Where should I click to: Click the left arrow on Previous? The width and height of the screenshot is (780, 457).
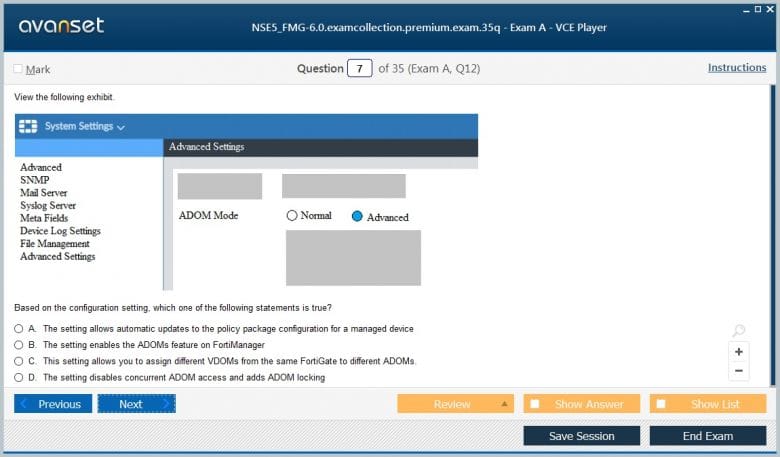coord(24,404)
